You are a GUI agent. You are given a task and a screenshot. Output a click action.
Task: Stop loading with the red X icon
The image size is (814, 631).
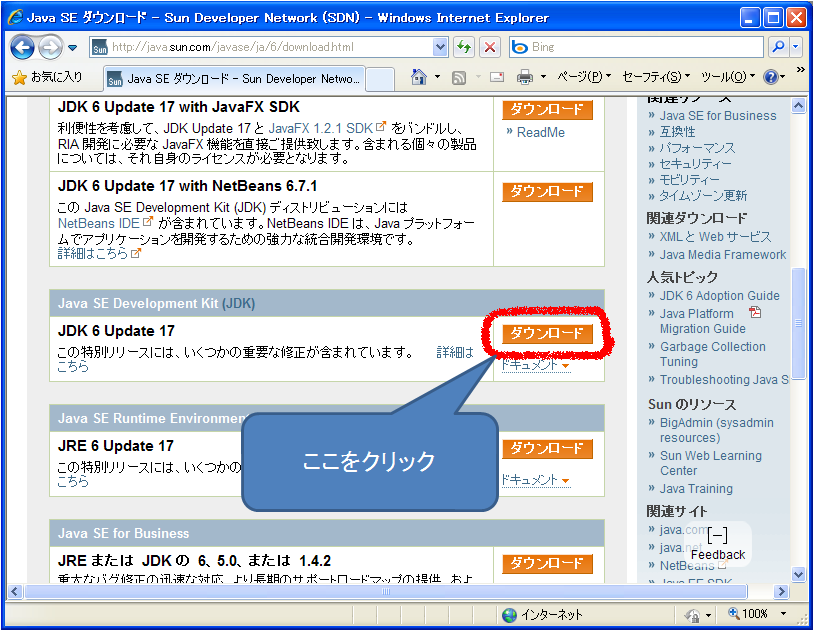point(489,47)
